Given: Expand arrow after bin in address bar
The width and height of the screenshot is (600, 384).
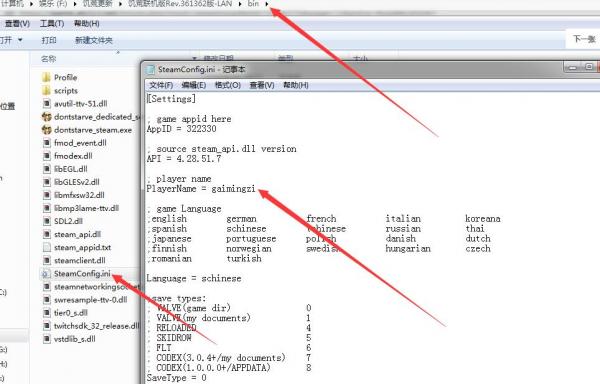Looking at the screenshot, I should (267, 4).
